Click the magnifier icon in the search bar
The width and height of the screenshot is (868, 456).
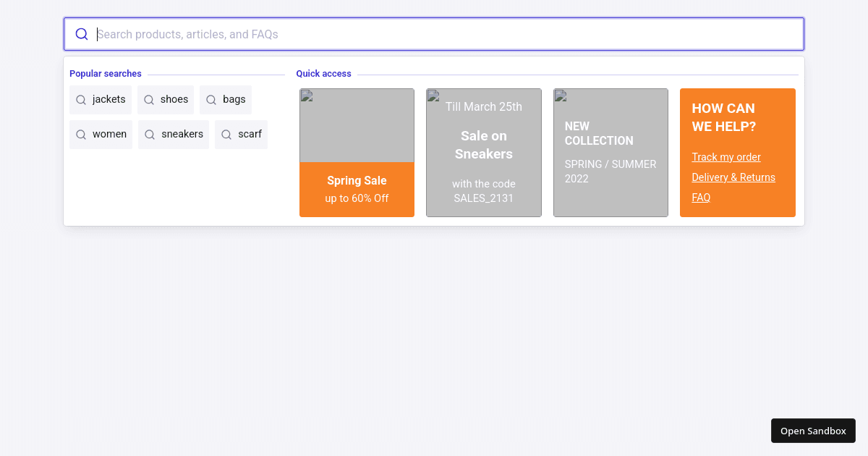82,34
